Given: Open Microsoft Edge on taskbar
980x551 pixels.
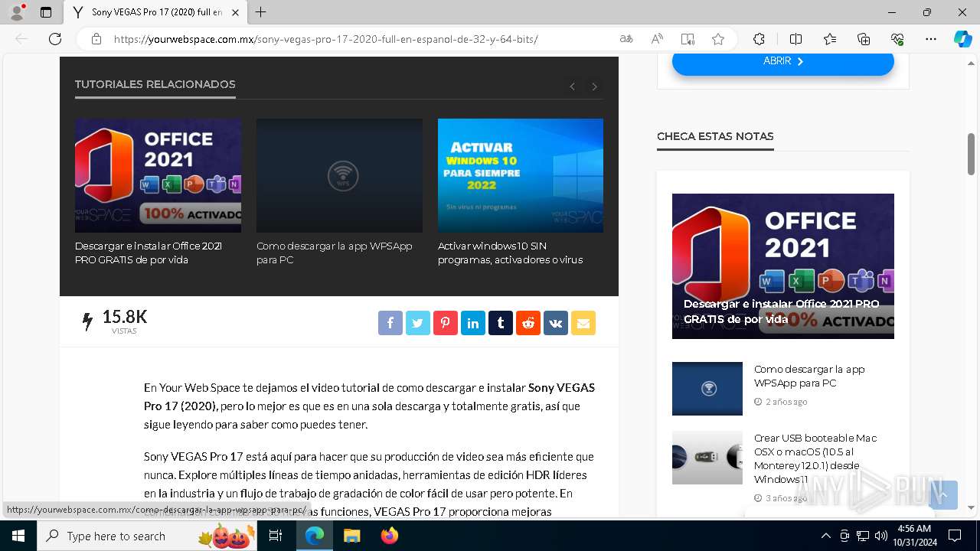Looking at the screenshot, I should pos(315,536).
